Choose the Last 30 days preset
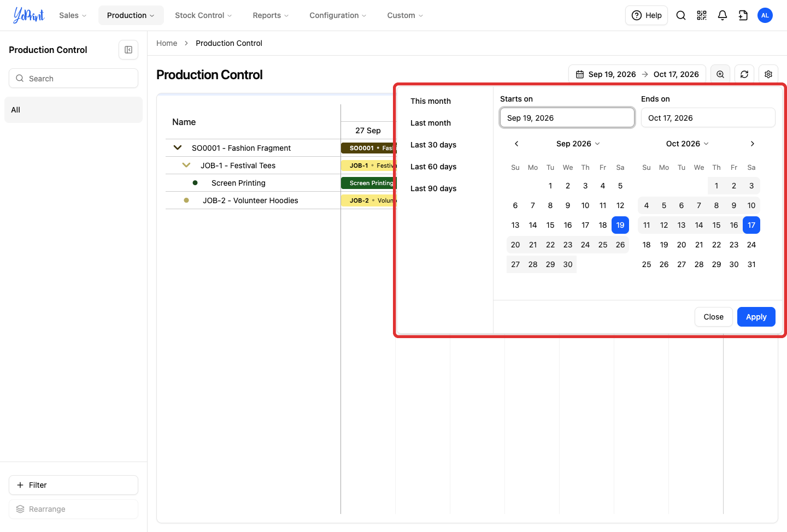Screen dimensions: 787x532 coord(433,145)
